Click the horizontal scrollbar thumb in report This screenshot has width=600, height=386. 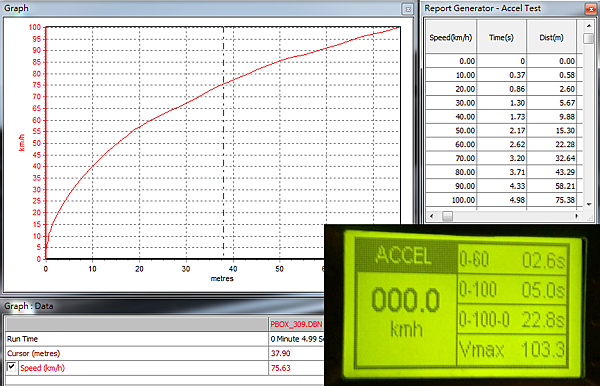[x=447, y=216]
